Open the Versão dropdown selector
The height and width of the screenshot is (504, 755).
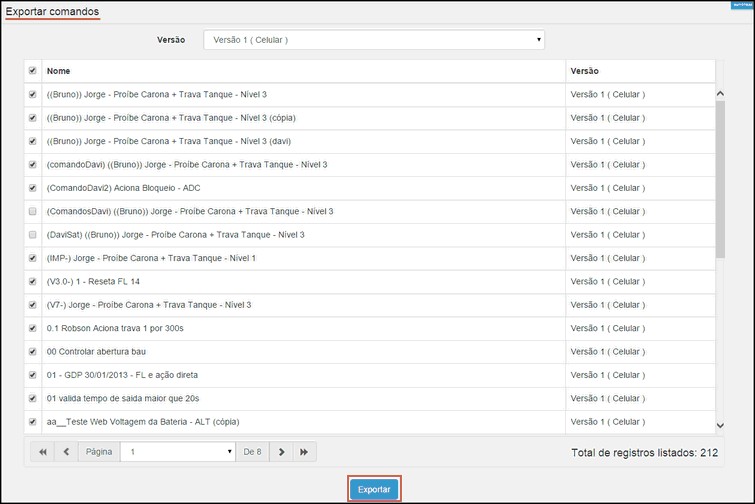point(374,40)
